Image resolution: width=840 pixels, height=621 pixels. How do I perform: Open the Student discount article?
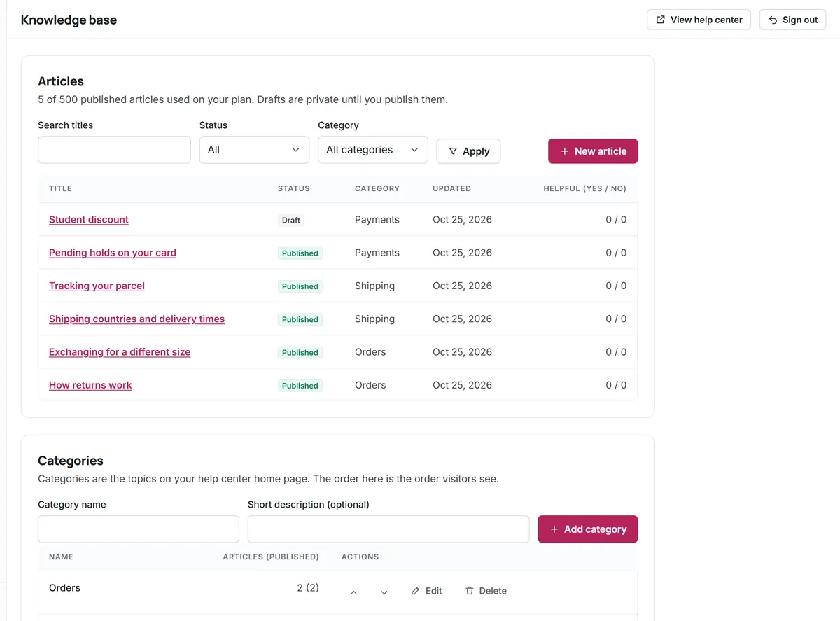[x=89, y=220]
